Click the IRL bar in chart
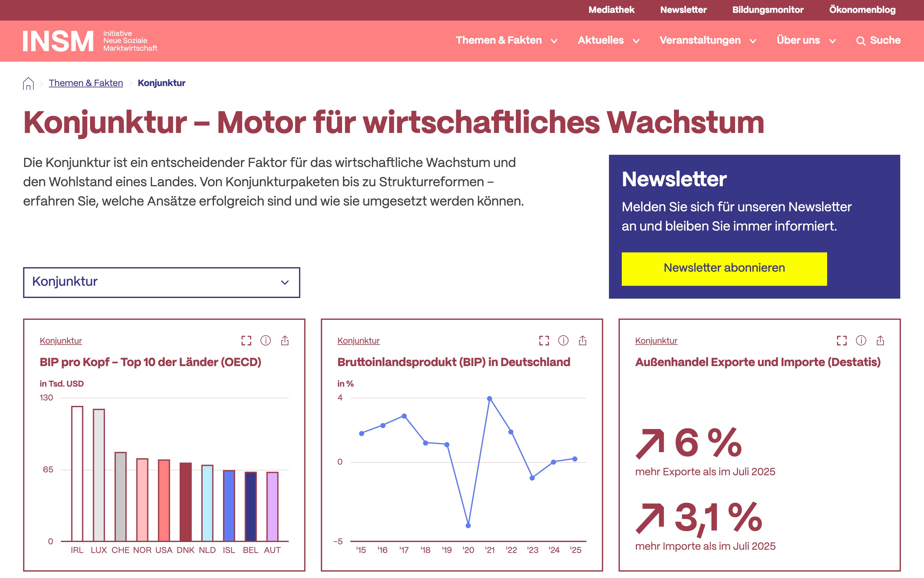 [x=77, y=473]
